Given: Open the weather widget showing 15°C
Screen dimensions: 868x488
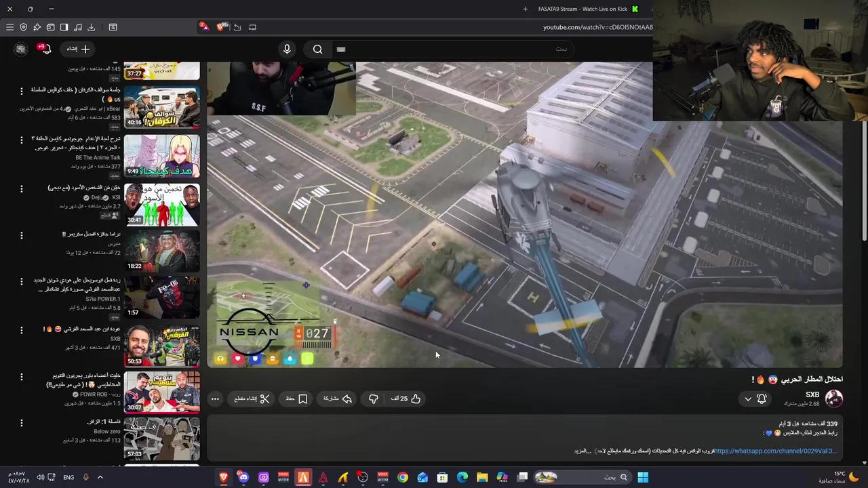Looking at the screenshot, I should point(840,477).
